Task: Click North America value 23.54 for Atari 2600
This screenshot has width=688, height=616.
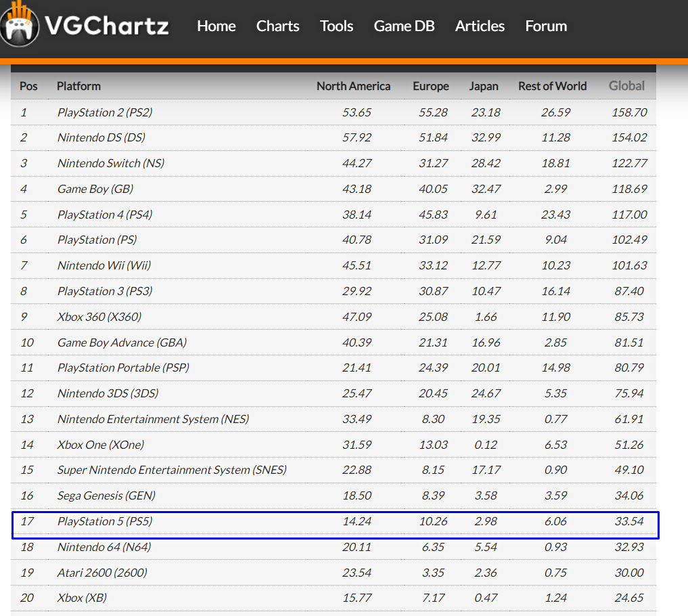Action: coord(357,573)
